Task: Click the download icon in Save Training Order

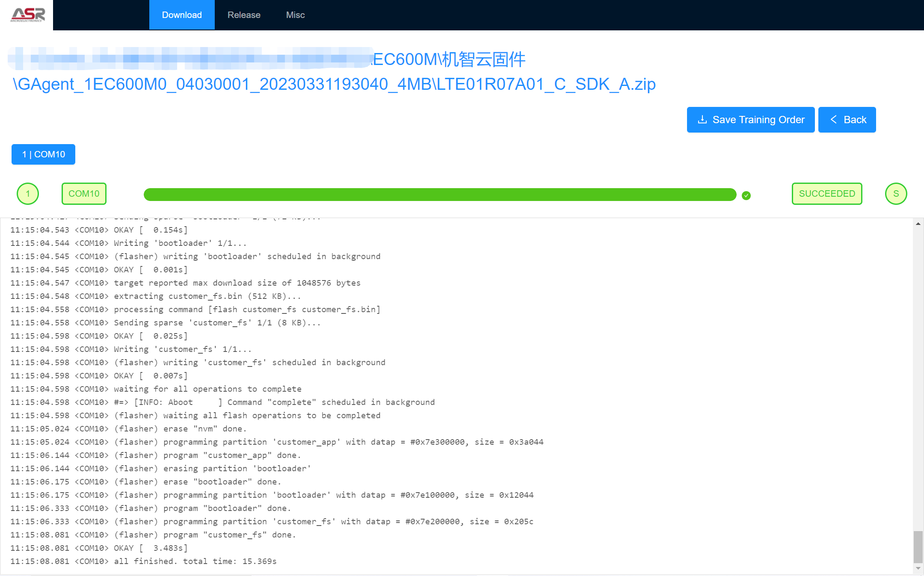Action: 702,120
